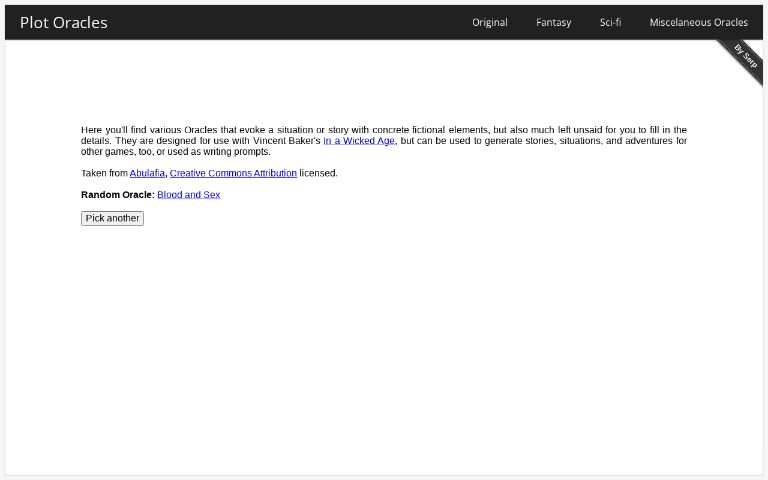
Task: Open the Blood and Sex oracle
Action: click(188, 195)
